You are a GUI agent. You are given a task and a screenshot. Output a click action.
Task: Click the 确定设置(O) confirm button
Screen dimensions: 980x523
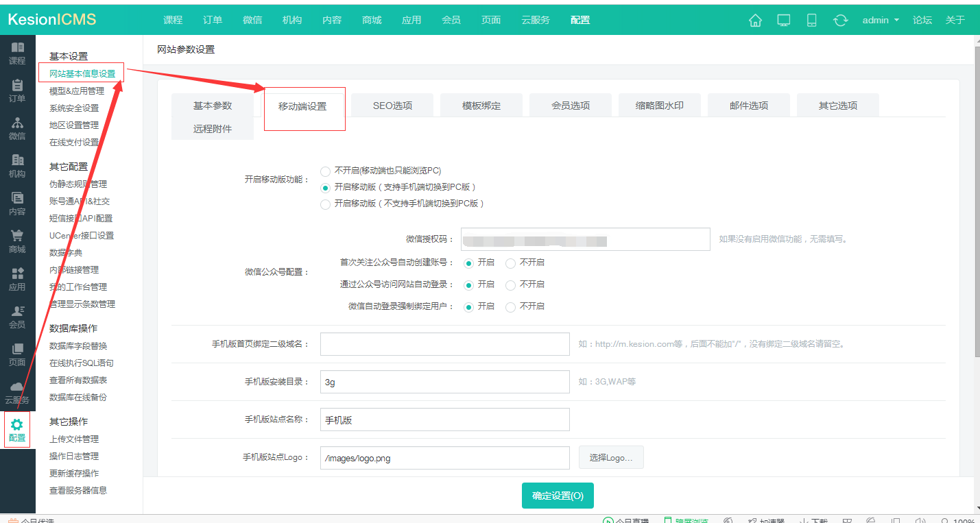[x=558, y=495]
